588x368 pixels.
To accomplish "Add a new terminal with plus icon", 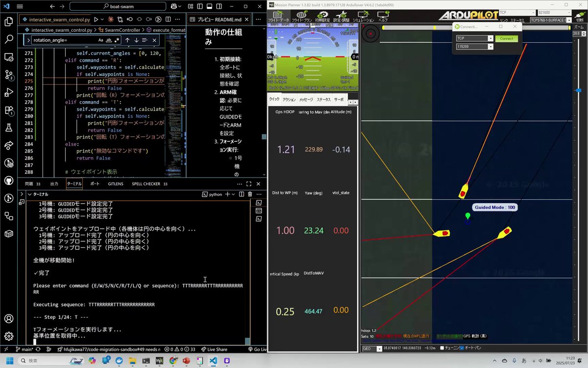I will click(x=227, y=194).
